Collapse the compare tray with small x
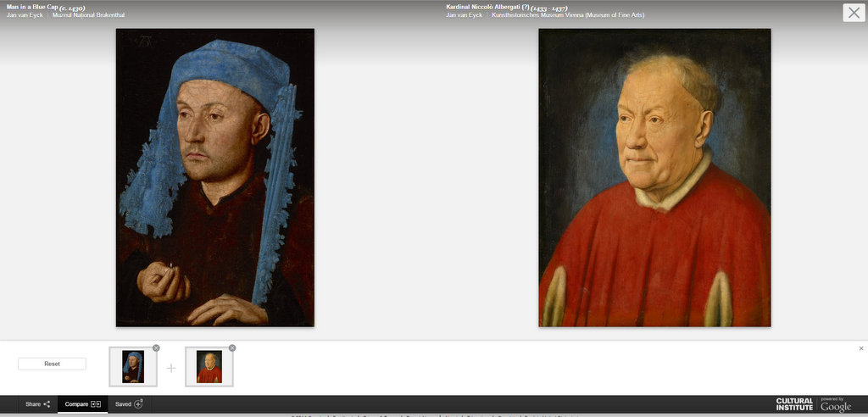This screenshot has height=417, width=868. tap(861, 348)
